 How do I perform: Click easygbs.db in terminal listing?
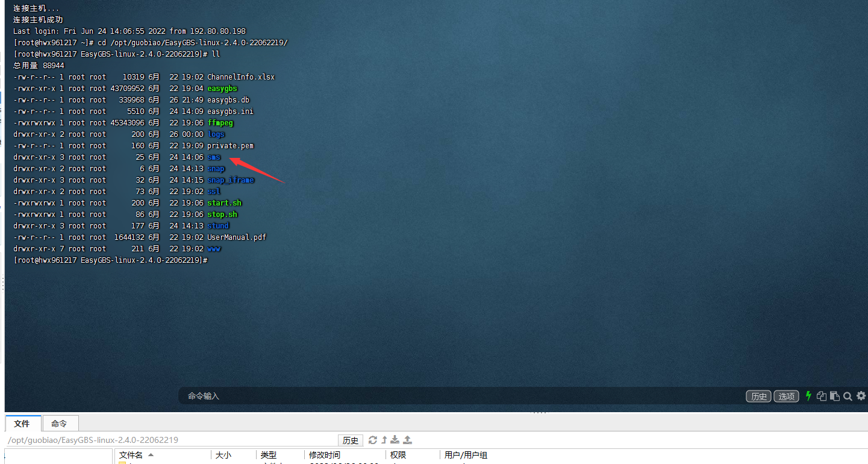[228, 100]
